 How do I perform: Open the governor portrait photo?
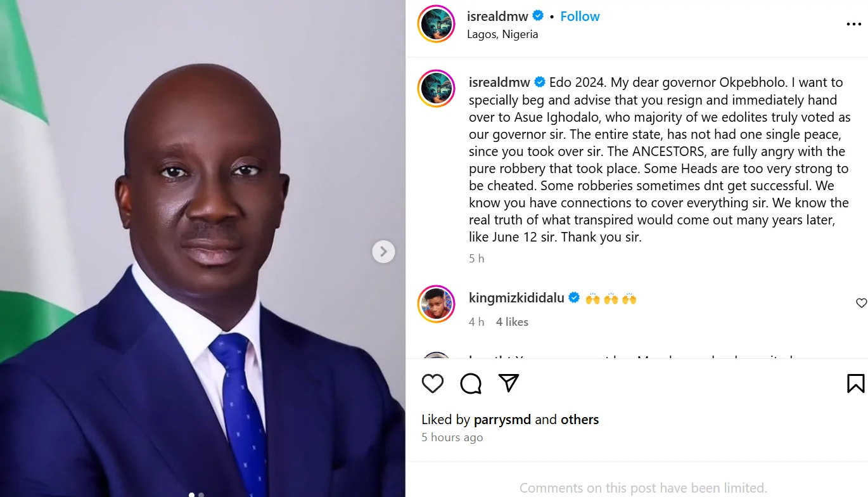[203, 248]
